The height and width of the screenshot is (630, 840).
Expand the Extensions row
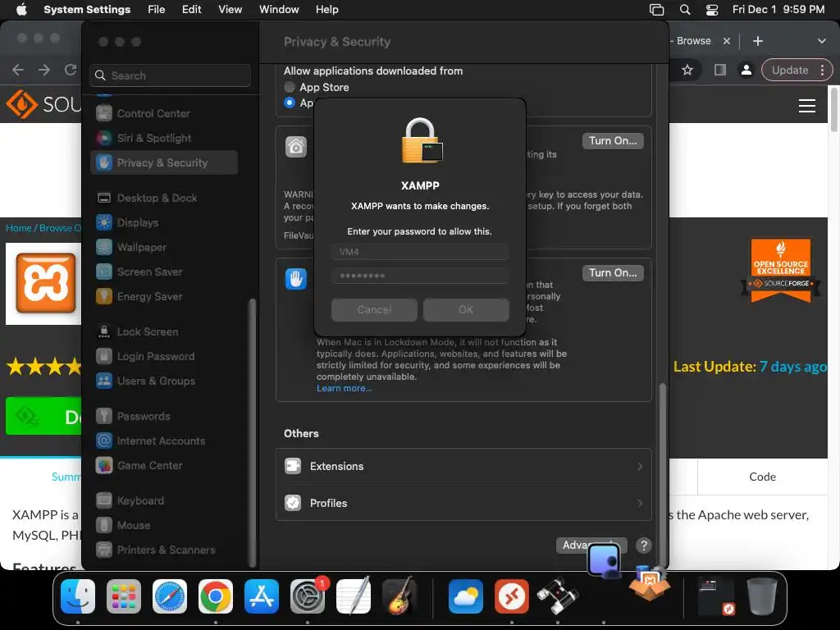(x=463, y=466)
